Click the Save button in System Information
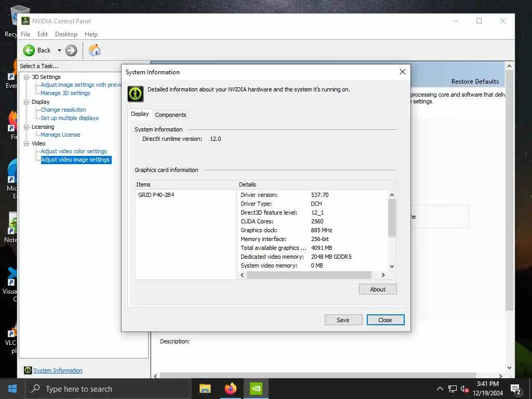The width and height of the screenshot is (532, 399). click(x=343, y=320)
